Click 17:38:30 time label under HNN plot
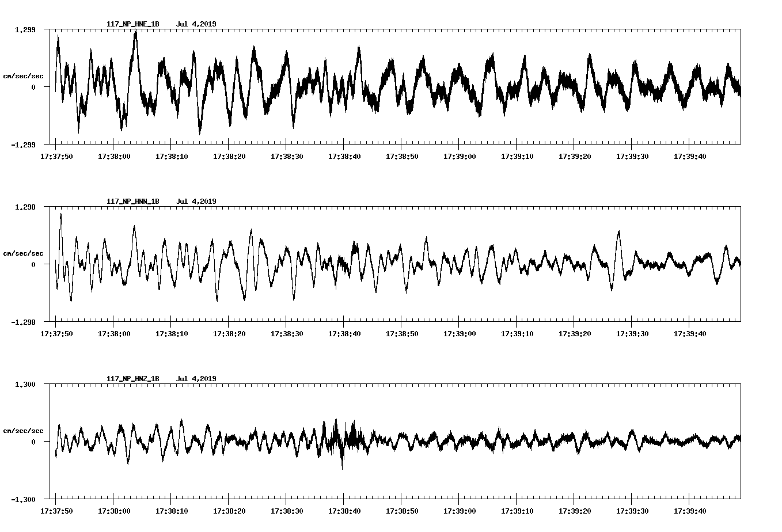 pyautogui.click(x=286, y=333)
